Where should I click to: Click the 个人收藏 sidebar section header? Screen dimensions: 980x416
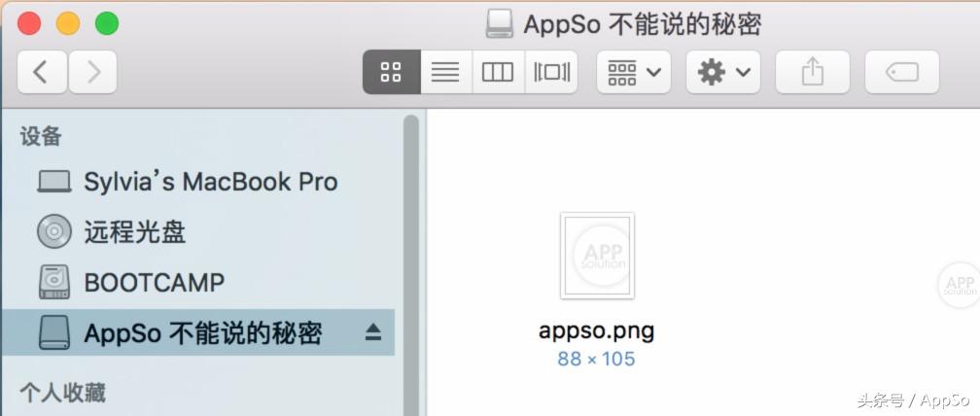point(62,393)
